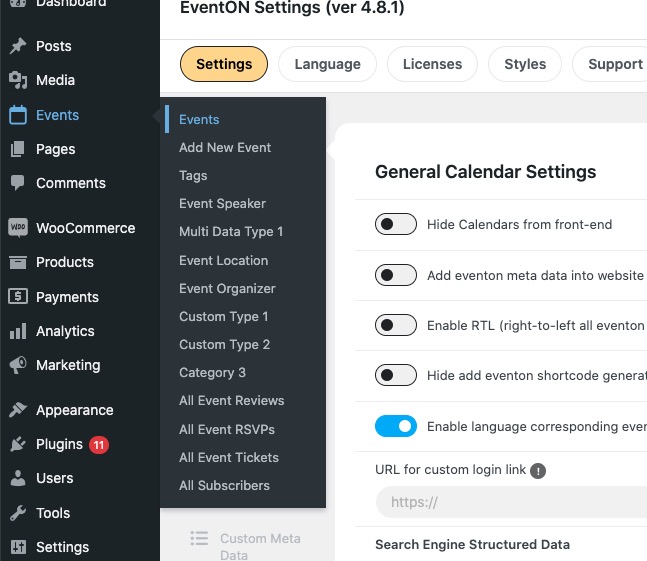Click the Tools wrench icon

click(x=18, y=513)
